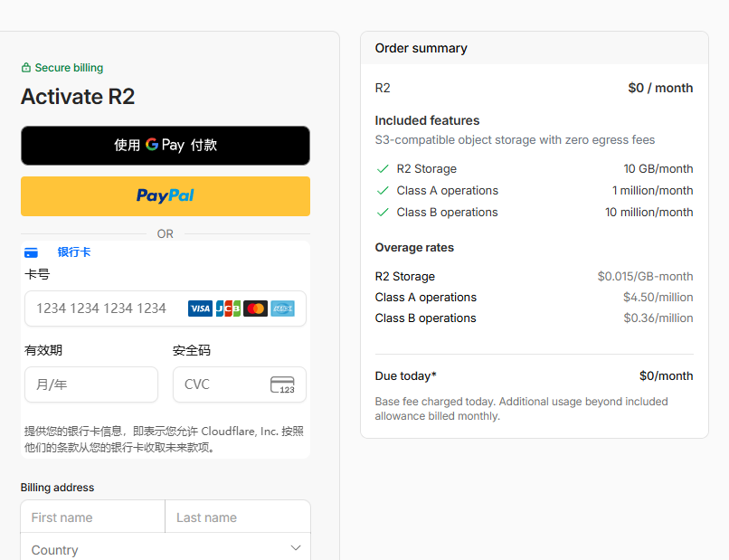Click the Order summary heading

421,48
